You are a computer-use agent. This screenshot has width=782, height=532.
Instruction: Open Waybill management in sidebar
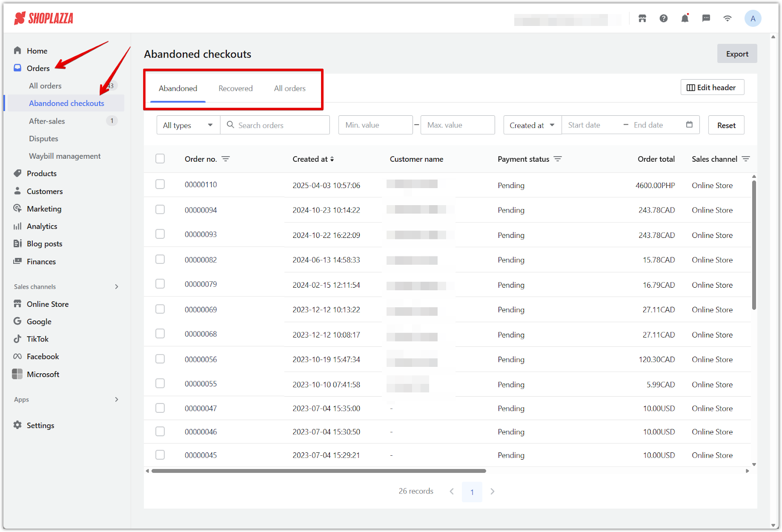pyautogui.click(x=65, y=156)
